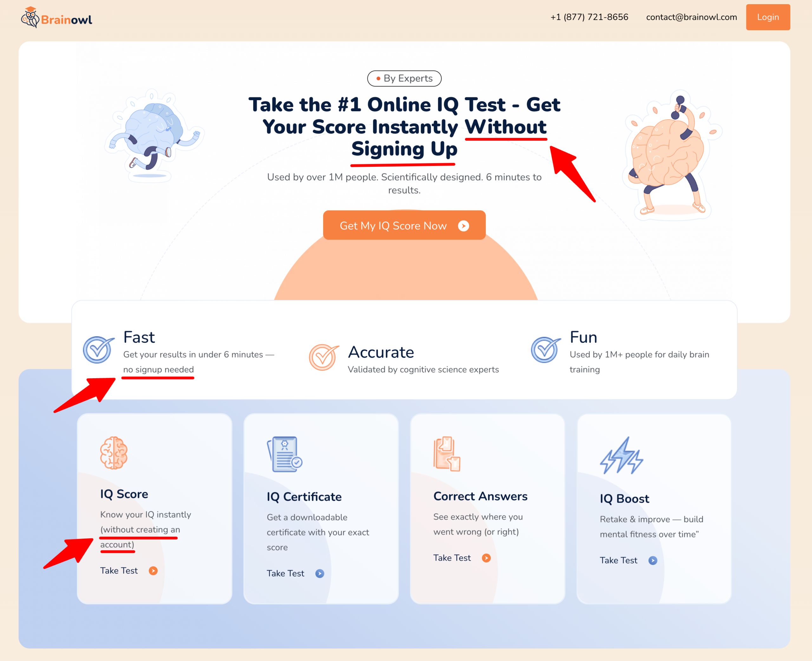Click the phone number +1 (877) 721-8656
Viewport: 812px width, 661px height.
589,17
